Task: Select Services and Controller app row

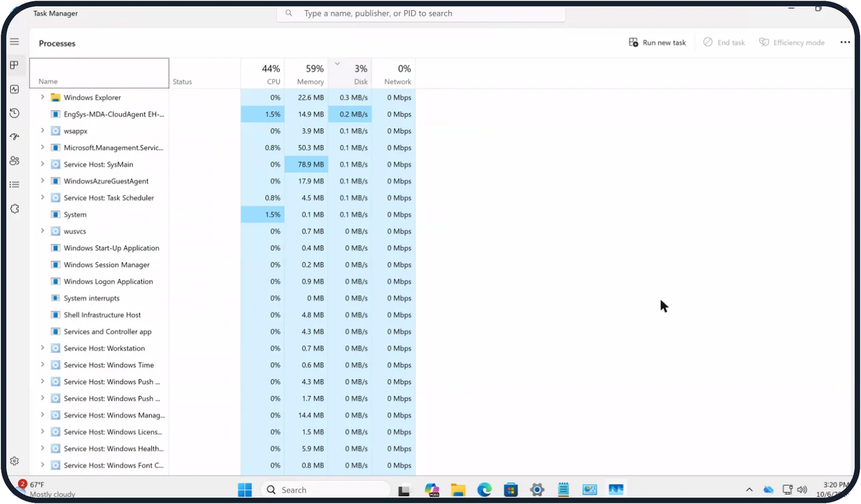Action: coord(222,331)
